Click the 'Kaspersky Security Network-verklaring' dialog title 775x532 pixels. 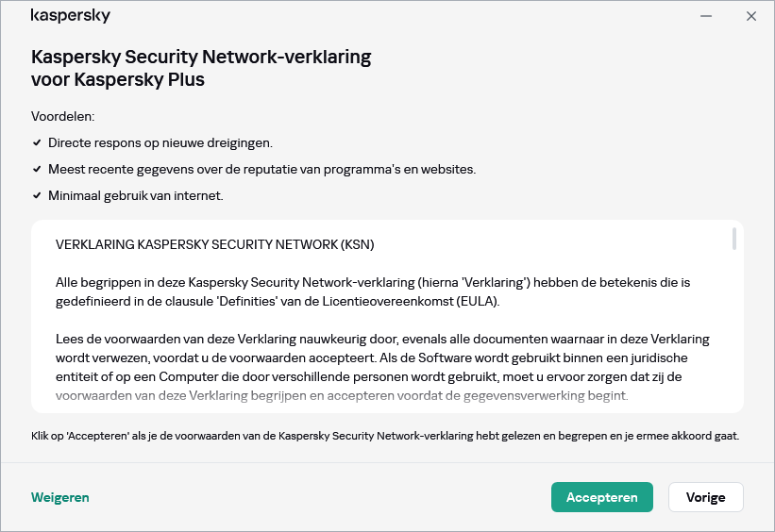click(201, 68)
